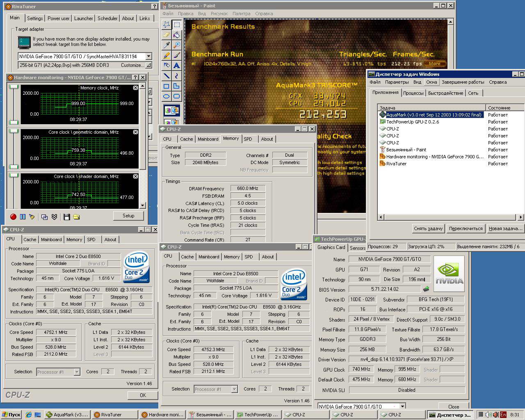Expand the Customize arrow in RivaTuner
This screenshot has height=420, width=525.
[148, 65]
